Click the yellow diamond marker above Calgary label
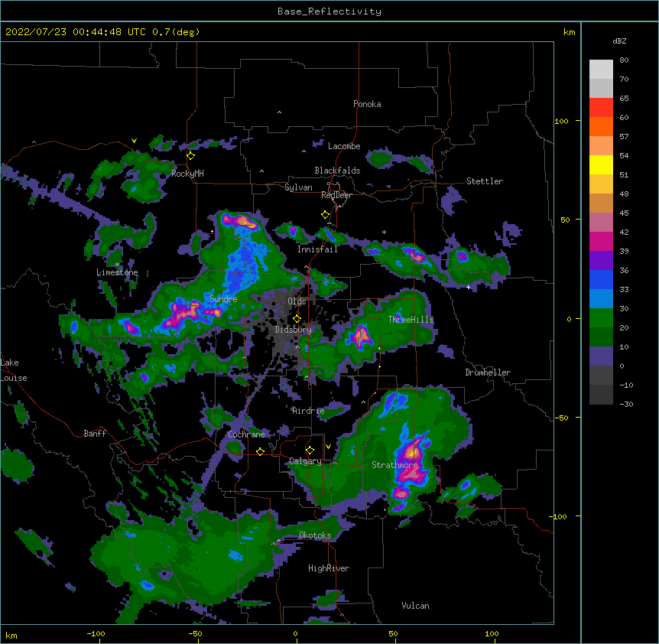Image resolution: width=659 pixels, height=644 pixels. pos(310,450)
